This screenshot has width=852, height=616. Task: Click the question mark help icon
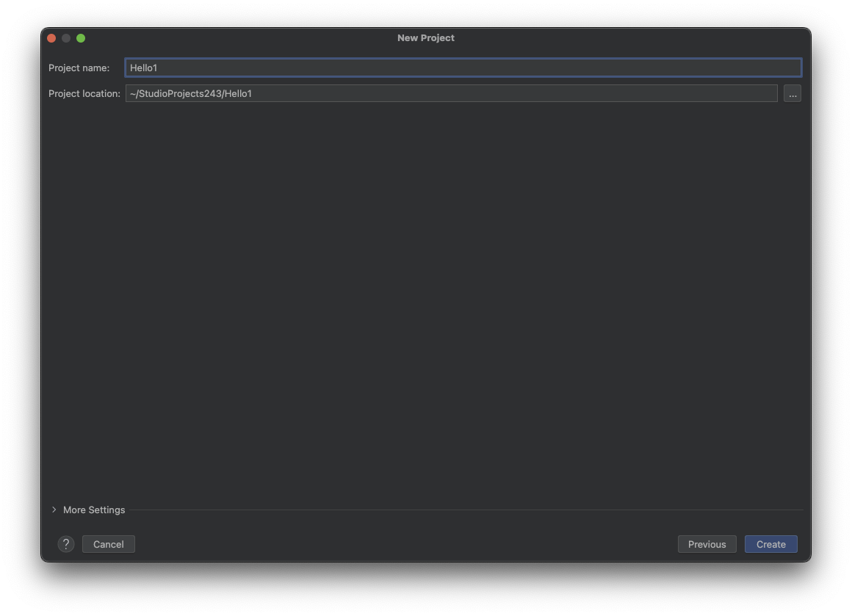(x=66, y=544)
